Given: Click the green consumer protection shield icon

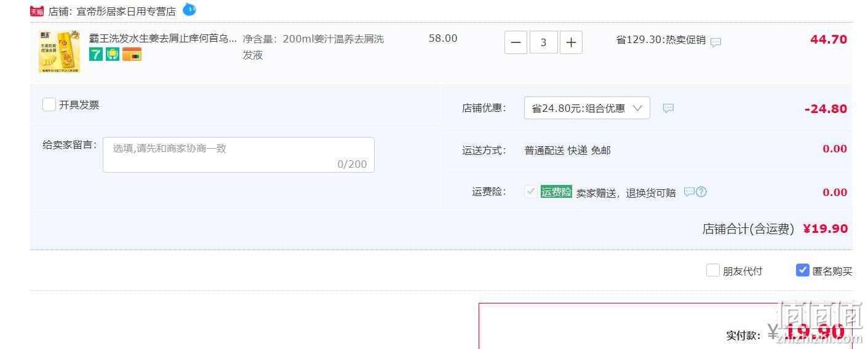Looking at the screenshot, I should coord(113,55).
